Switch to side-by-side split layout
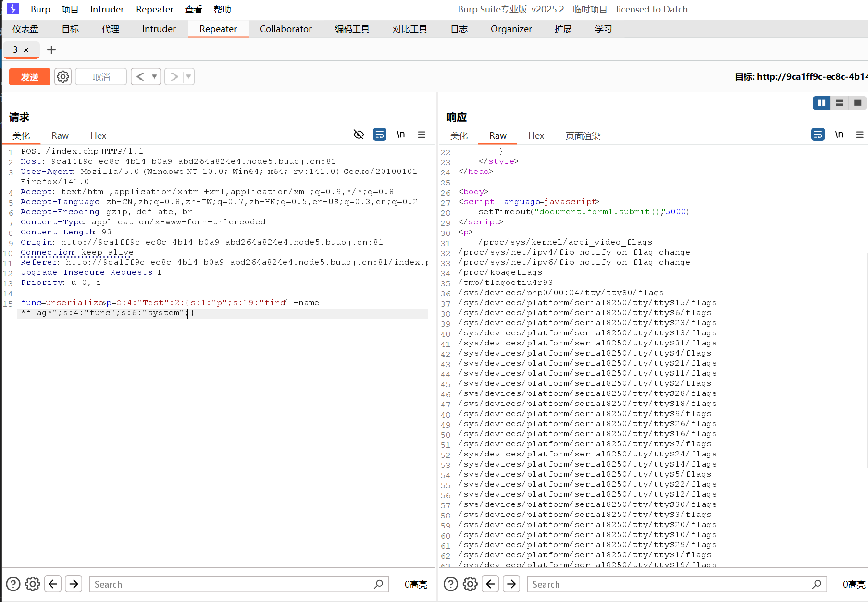This screenshot has width=868, height=602. pos(821,103)
